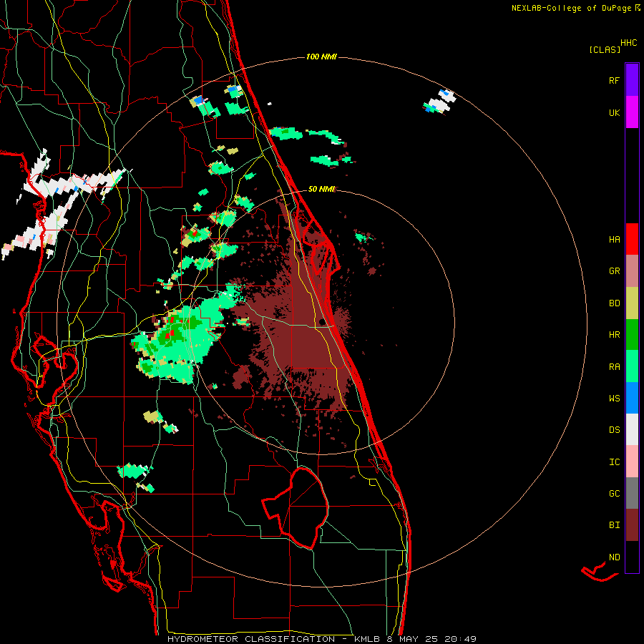Click the RA legend label

click(x=615, y=367)
